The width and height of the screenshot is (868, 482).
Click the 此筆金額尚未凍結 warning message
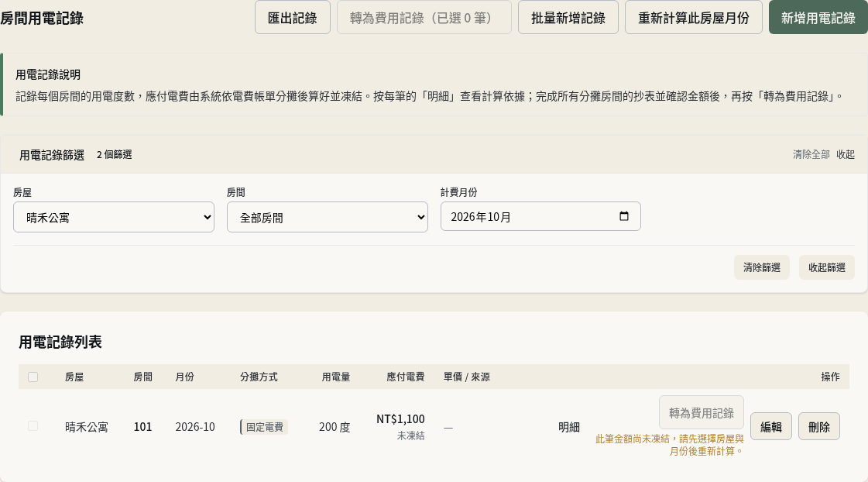click(669, 445)
